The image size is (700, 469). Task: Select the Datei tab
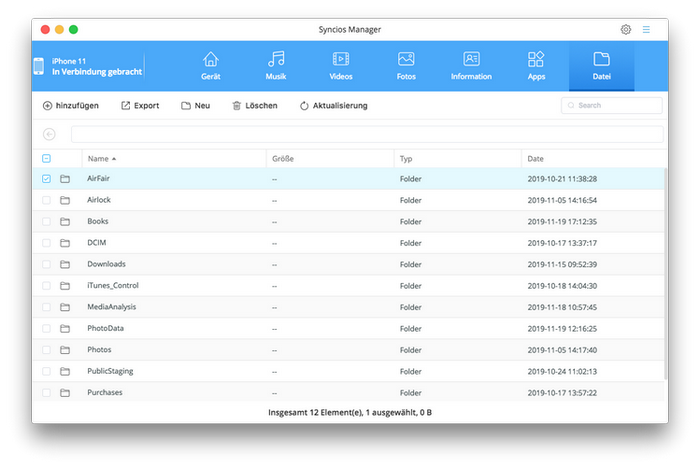[601, 65]
